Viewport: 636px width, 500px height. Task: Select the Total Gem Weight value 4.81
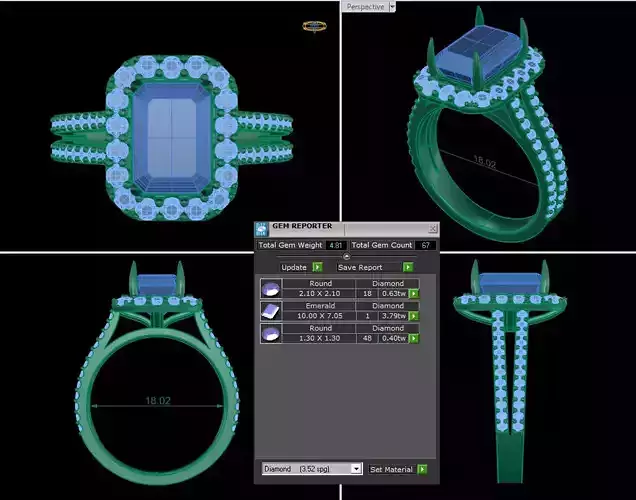tap(336, 245)
